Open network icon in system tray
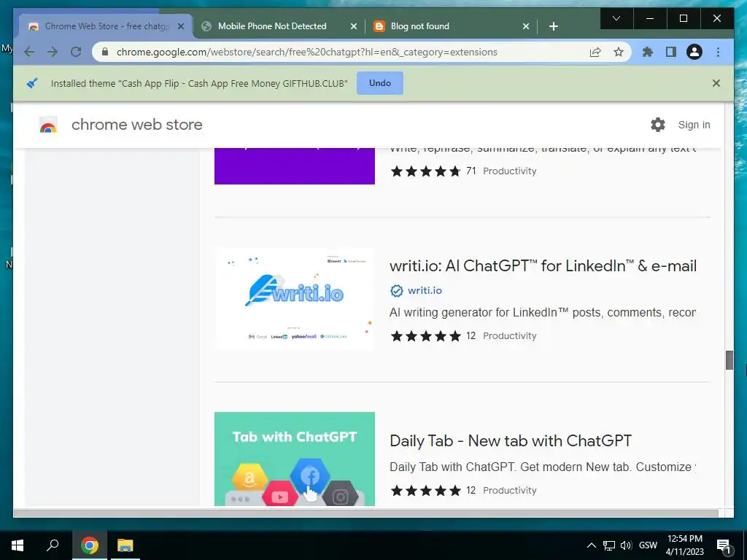The height and width of the screenshot is (560, 747). pyautogui.click(x=609, y=545)
